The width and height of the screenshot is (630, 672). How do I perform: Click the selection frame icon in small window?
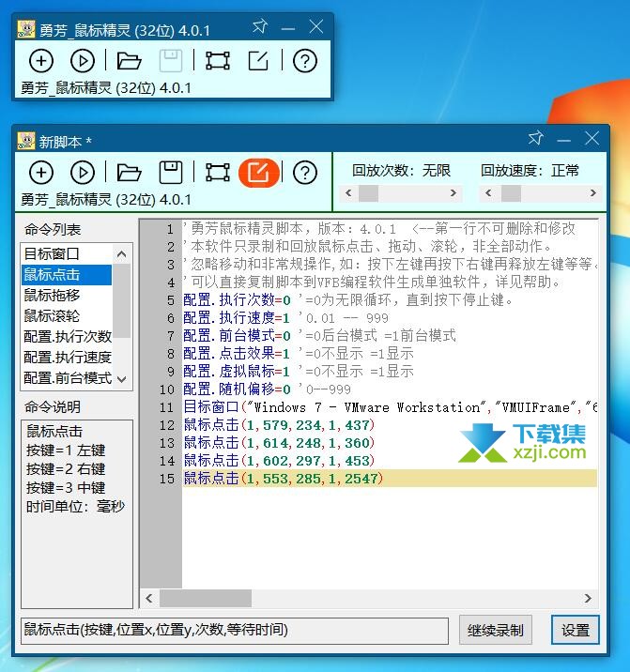click(218, 60)
